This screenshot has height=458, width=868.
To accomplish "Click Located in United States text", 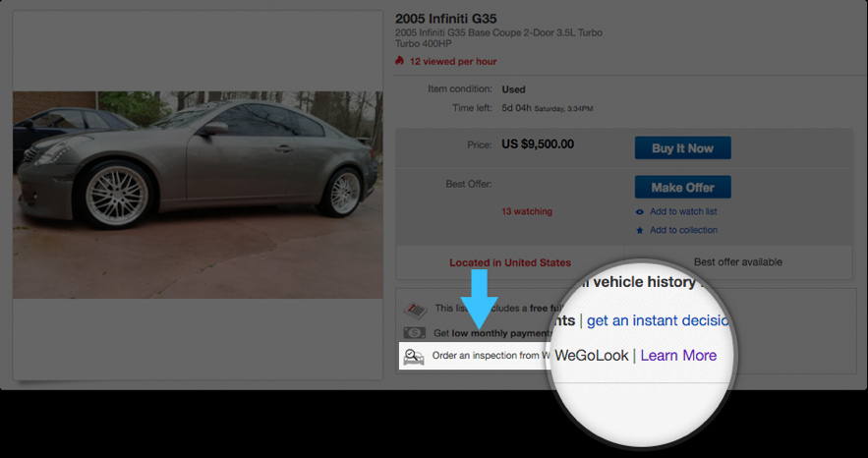I will (x=510, y=262).
